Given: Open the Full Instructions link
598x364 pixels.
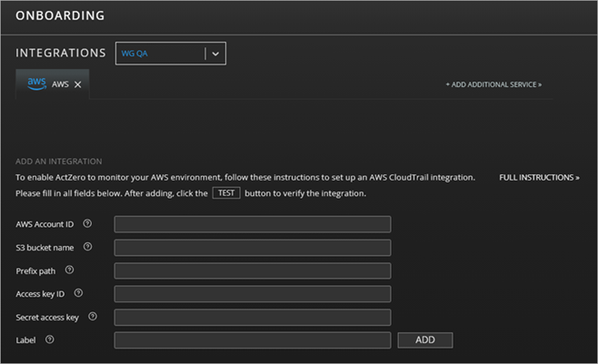Looking at the screenshot, I should tap(539, 177).
